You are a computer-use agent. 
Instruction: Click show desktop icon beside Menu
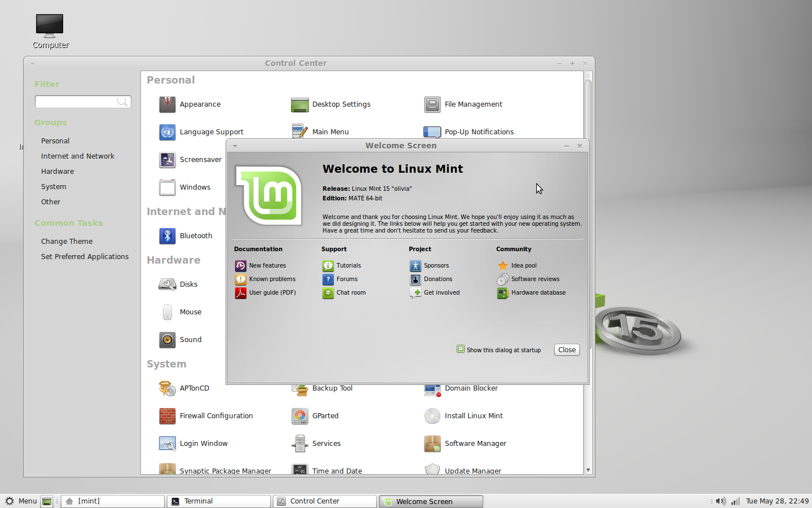tap(47, 501)
